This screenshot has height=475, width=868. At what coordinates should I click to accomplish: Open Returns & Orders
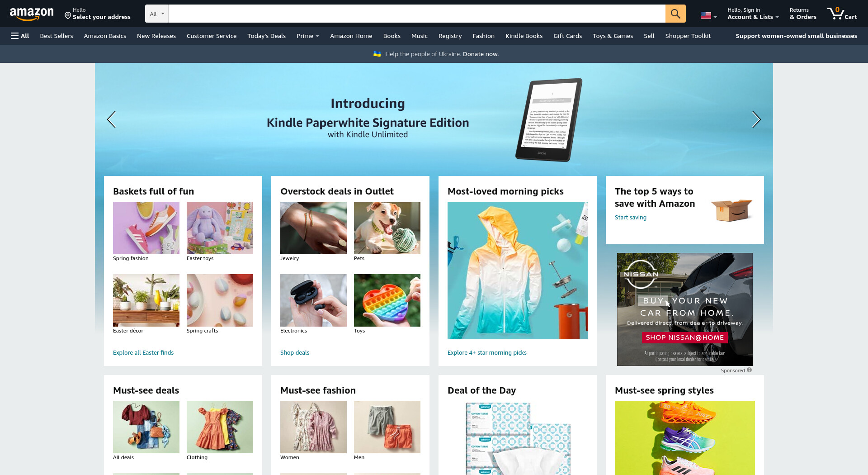click(x=803, y=14)
